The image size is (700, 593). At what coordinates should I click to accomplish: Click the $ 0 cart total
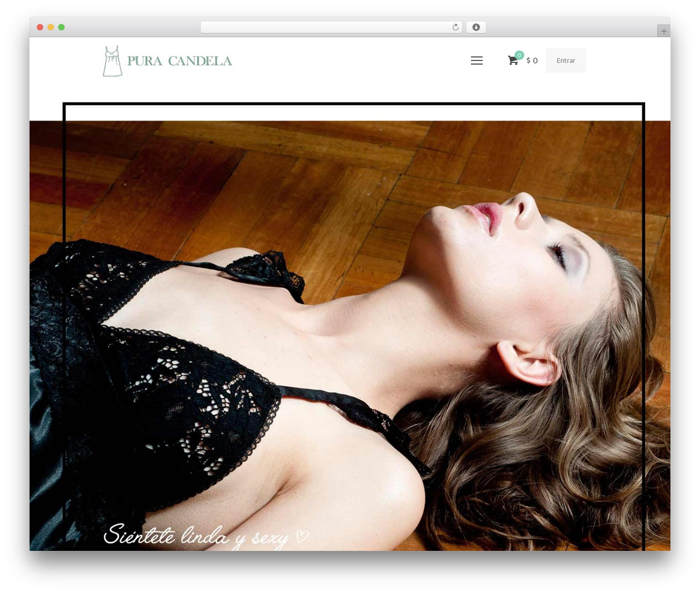(x=532, y=61)
